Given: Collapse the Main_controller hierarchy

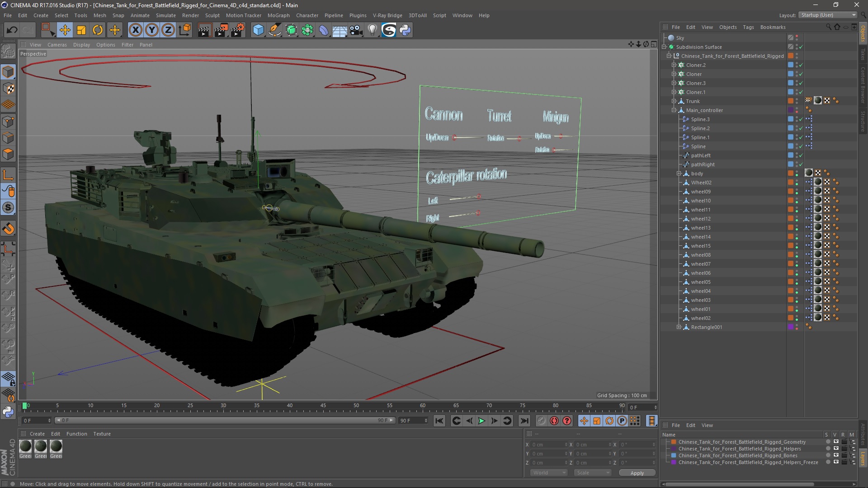Looking at the screenshot, I should [x=674, y=110].
